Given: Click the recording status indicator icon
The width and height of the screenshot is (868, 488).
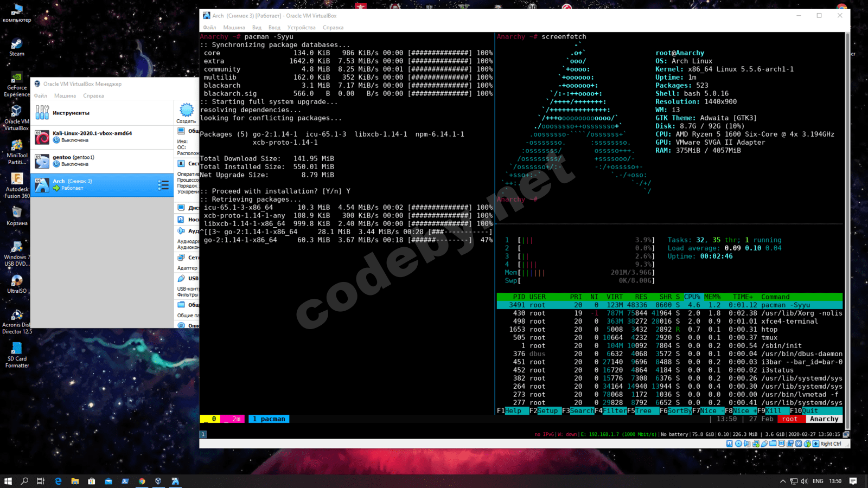Looking at the screenshot, I should click(790, 444).
